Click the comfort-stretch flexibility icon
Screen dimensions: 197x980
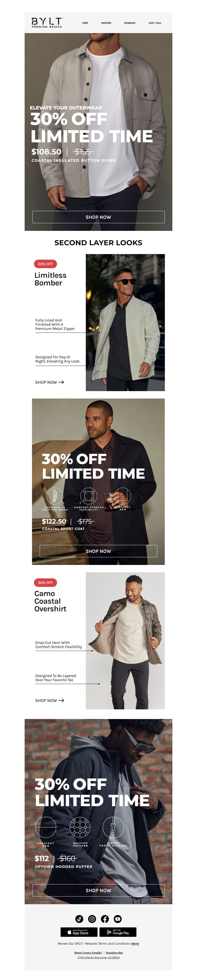click(x=89, y=496)
